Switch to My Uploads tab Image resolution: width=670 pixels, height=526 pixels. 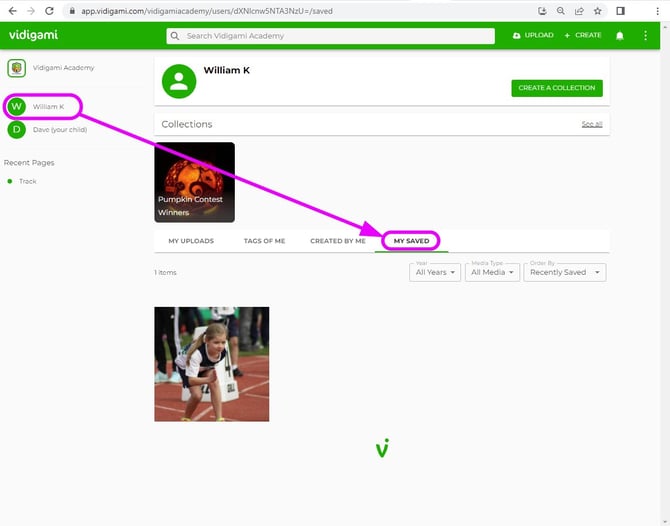click(191, 241)
